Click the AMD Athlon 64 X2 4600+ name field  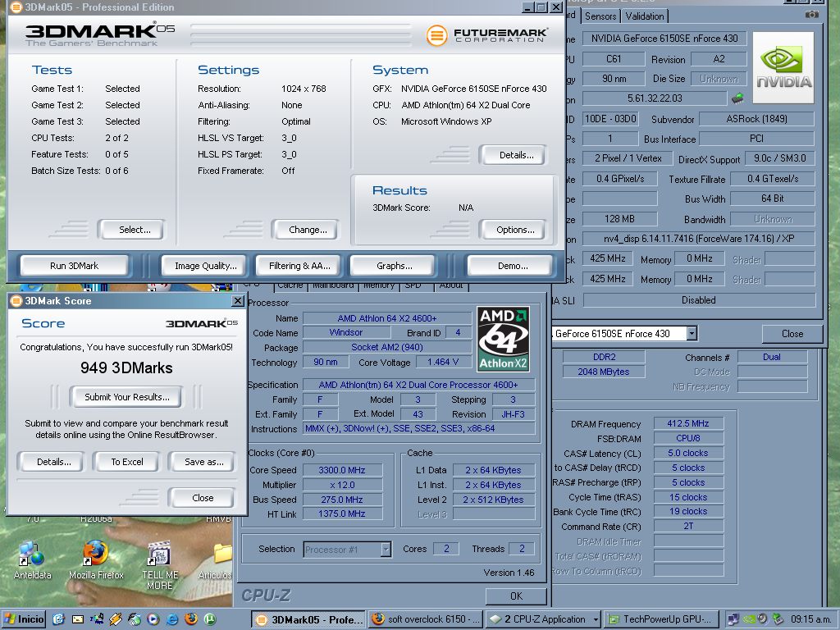pyautogui.click(x=387, y=318)
